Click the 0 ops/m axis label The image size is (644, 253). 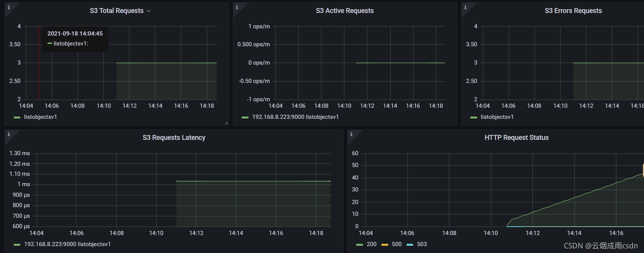click(259, 63)
